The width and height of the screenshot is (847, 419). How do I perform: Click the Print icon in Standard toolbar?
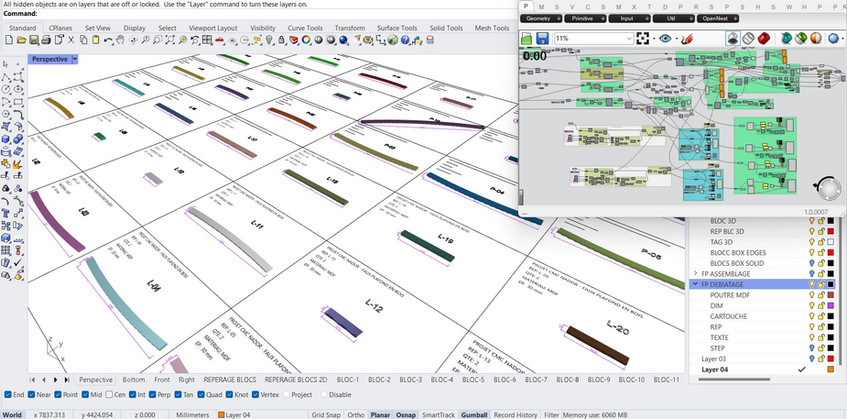[46, 40]
